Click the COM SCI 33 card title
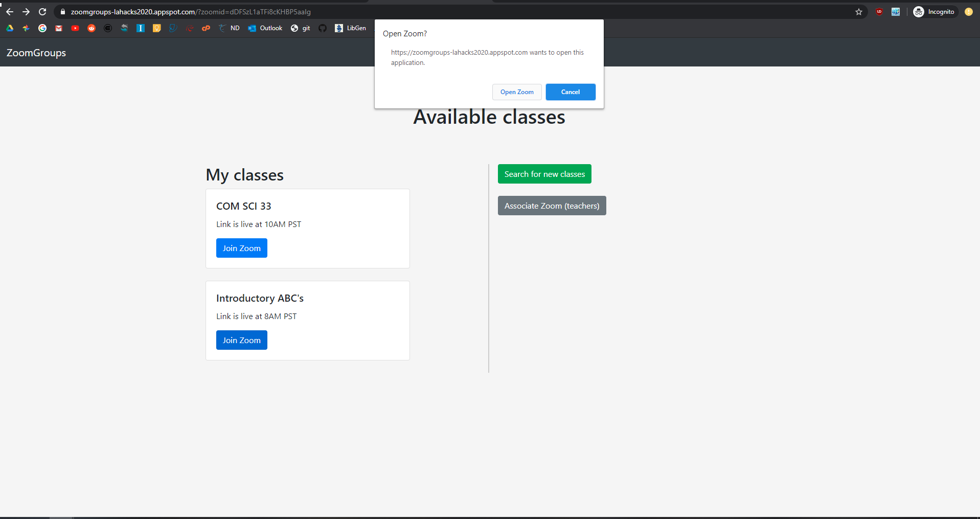 coord(244,206)
